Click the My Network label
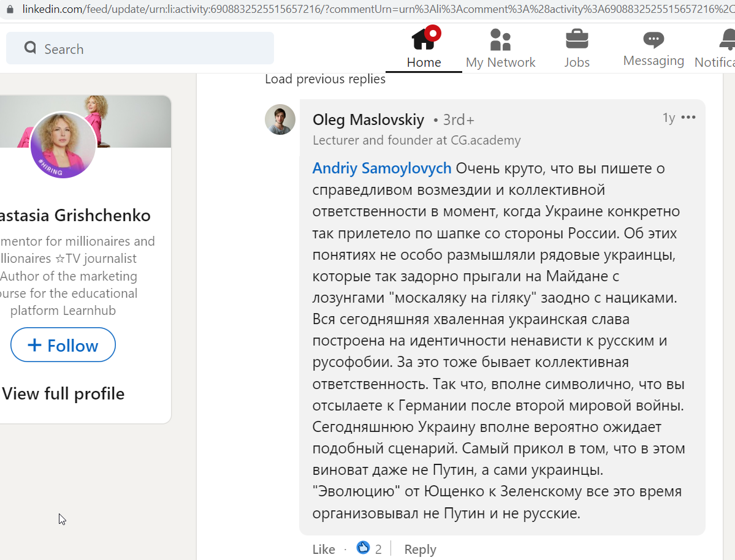The image size is (735, 560). point(501,62)
